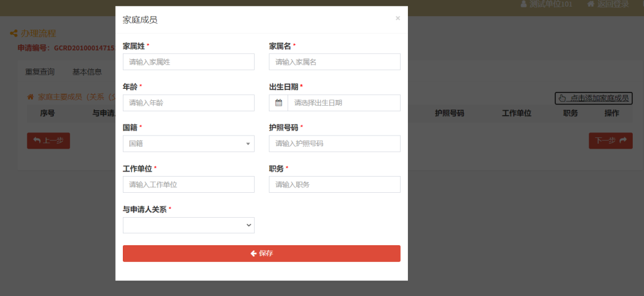Focus the 年龄 text box
Image resolution: width=644 pixels, height=296 pixels.
coord(188,103)
